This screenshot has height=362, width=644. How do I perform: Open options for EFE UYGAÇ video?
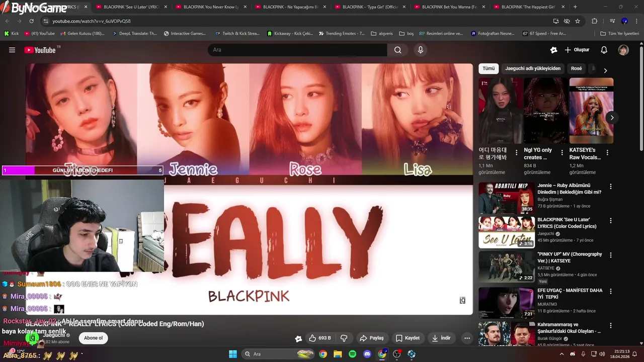(611, 291)
